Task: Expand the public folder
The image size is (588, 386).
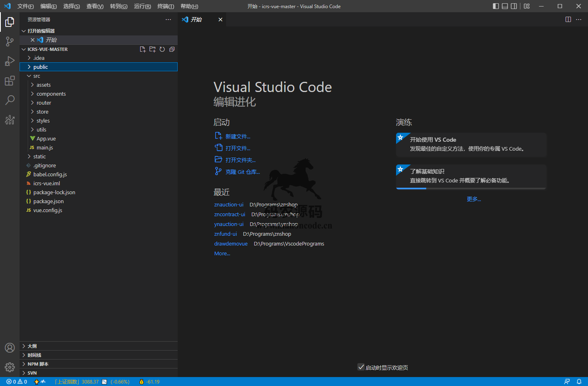Action: (x=99, y=67)
